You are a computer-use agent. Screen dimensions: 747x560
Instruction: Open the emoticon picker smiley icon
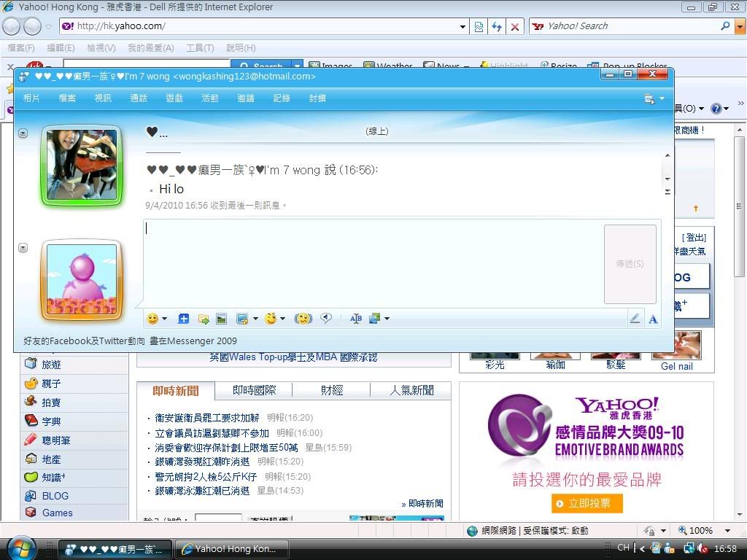pyautogui.click(x=152, y=319)
